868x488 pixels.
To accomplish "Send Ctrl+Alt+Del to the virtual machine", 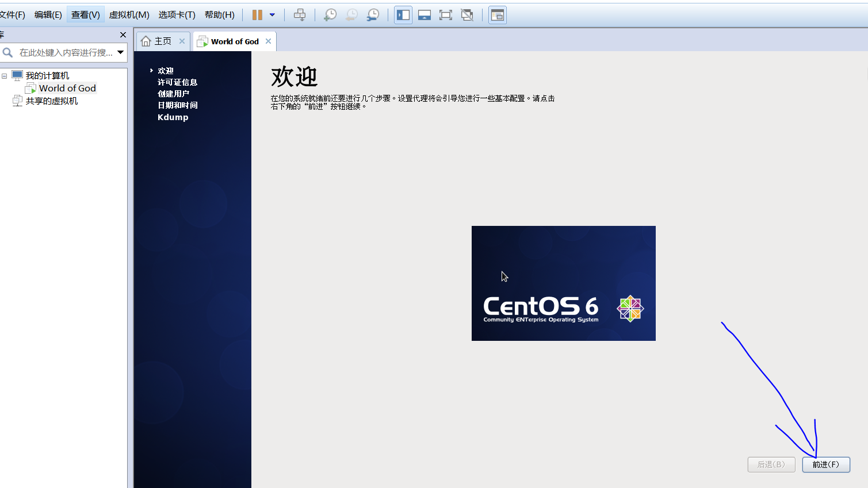I will coord(300,15).
